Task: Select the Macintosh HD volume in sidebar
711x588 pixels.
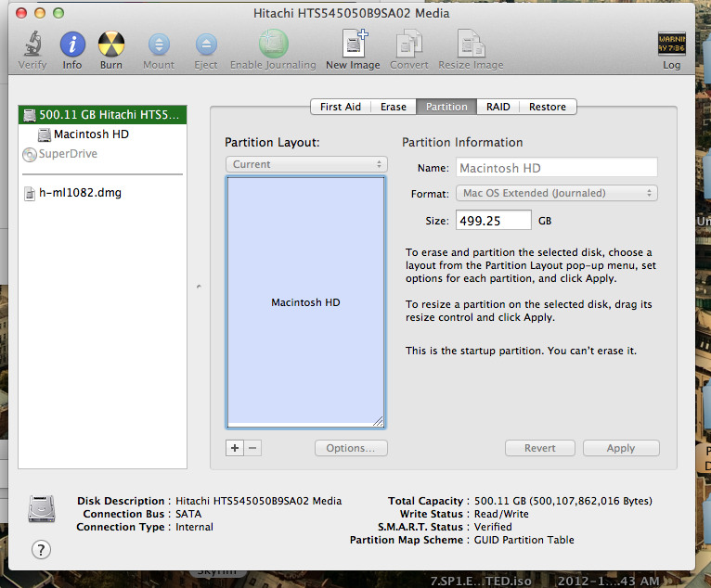Action: point(91,134)
